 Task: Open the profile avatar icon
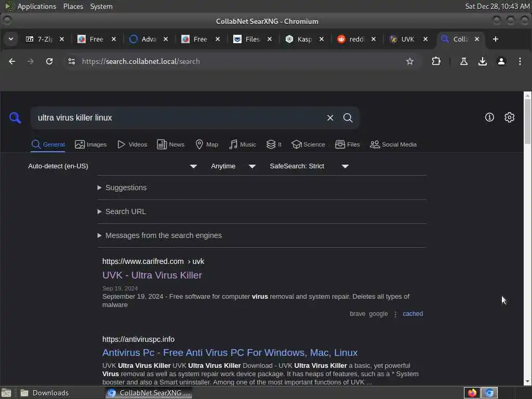coord(501,61)
